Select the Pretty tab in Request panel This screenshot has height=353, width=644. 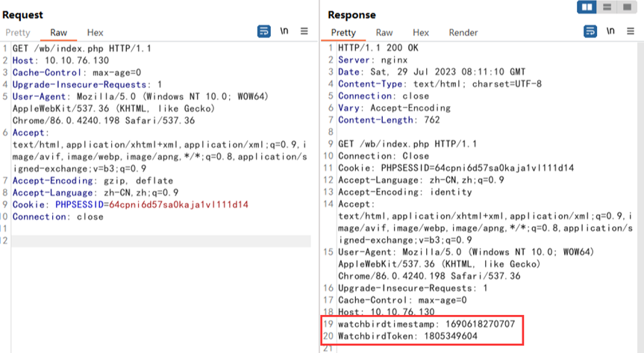[18, 33]
